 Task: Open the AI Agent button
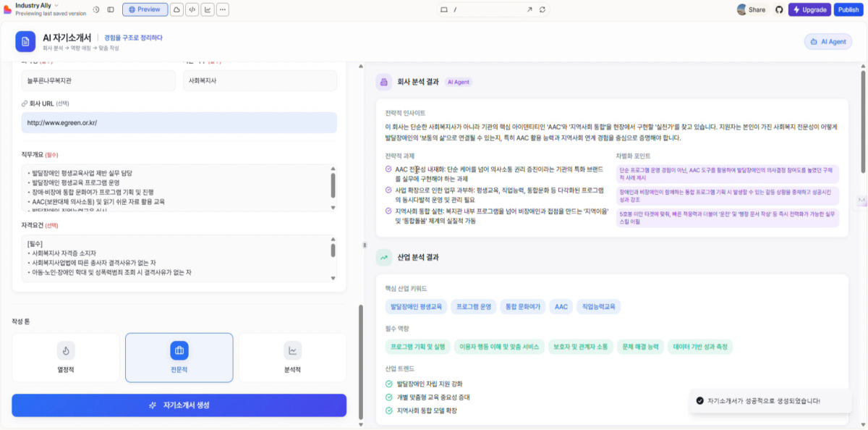point(828,41)
